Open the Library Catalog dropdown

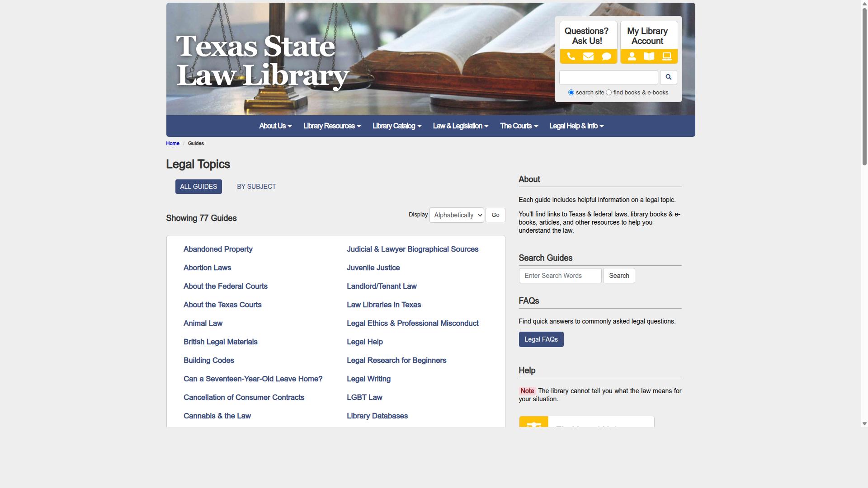pos(397,126)
